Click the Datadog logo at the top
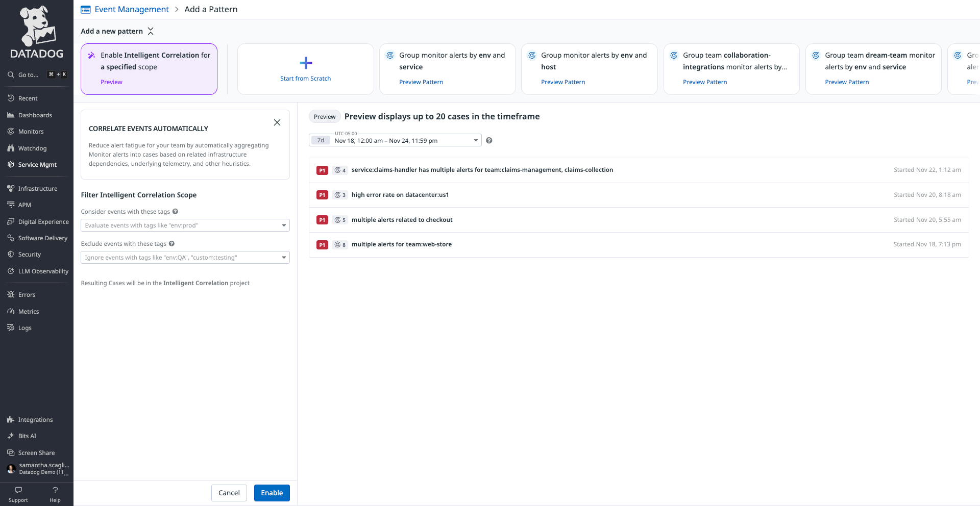The width and height of the screenshot is (980, 506). click(x=36, y=31)
